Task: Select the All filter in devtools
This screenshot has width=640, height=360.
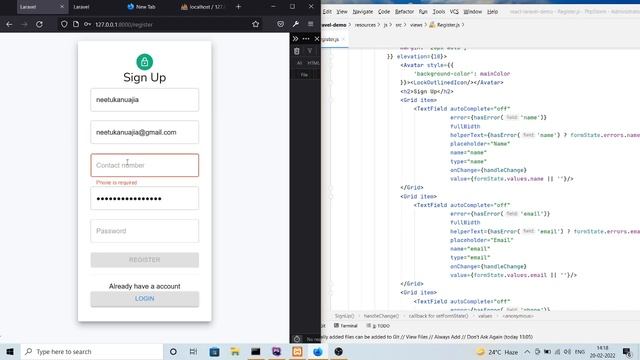Action: pyautogui.click(x=300, y=63)
